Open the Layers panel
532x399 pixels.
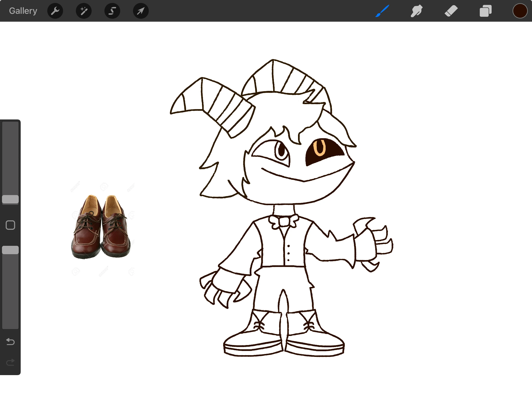[486, 11]
